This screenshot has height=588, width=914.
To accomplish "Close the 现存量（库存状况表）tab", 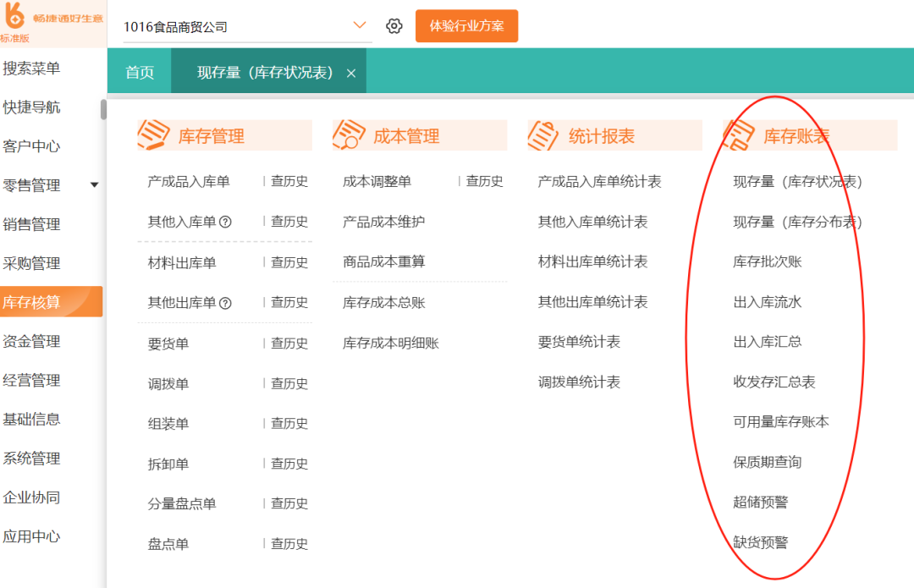I will pyautogui.click(x=351, y=74).
